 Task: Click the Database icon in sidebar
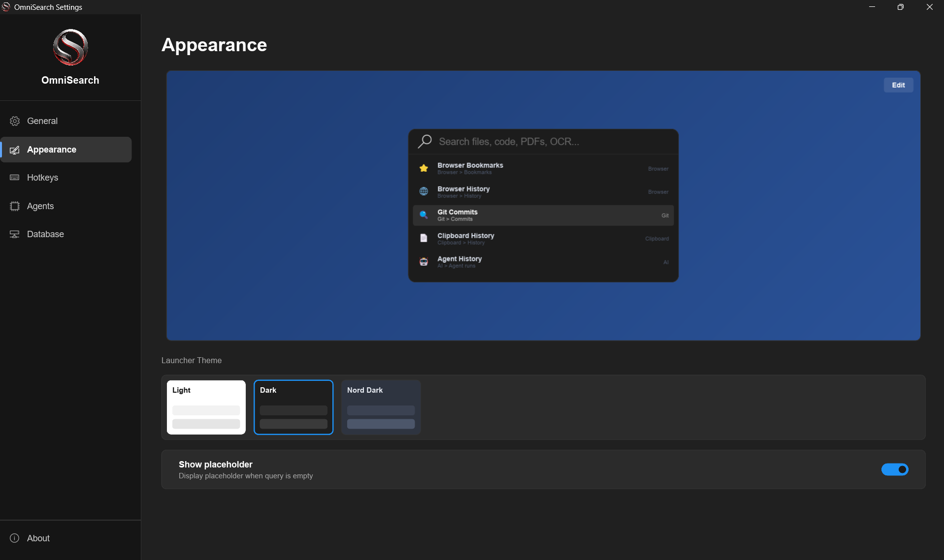coord(15,234)
